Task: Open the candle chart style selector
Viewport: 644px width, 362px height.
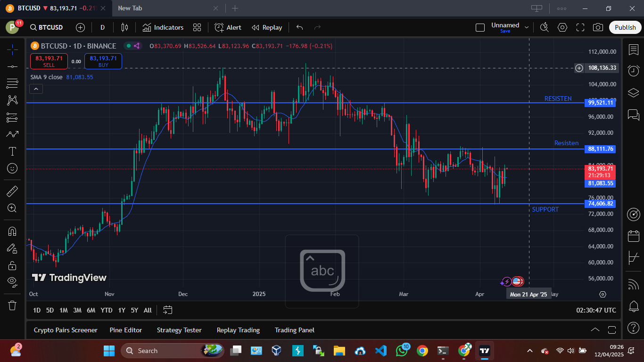Action: [124, 27]
